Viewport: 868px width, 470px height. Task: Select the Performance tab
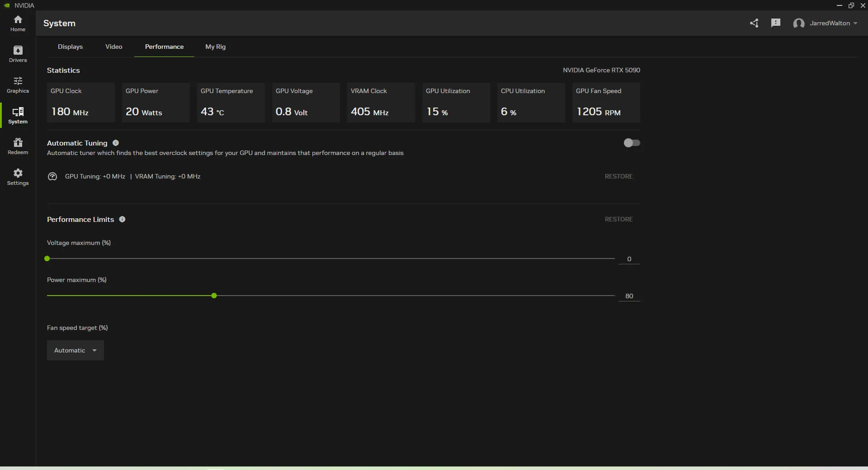pos(164,47)
